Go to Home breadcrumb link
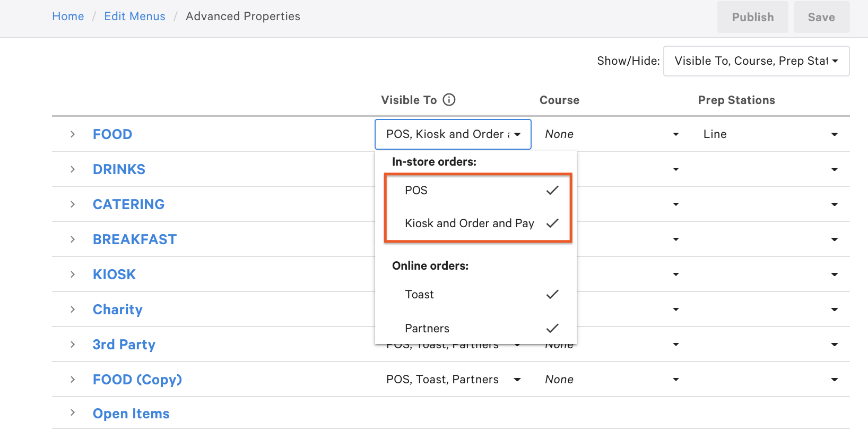This screenshot has width=868, height=447. (68, 16)
